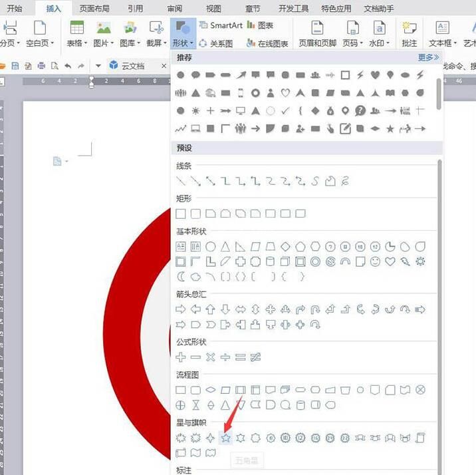Select the up block arrow
The width and height of the screenshot is (476, 475).
[210, 309]
